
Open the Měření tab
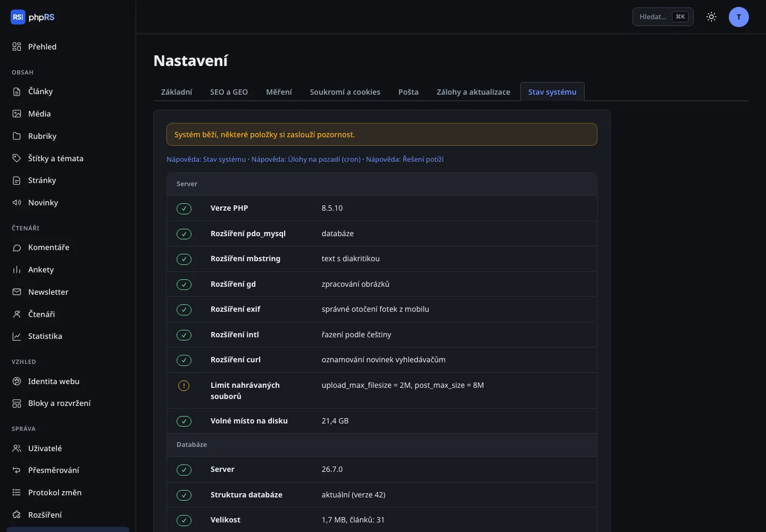click(x=279, y=92)
